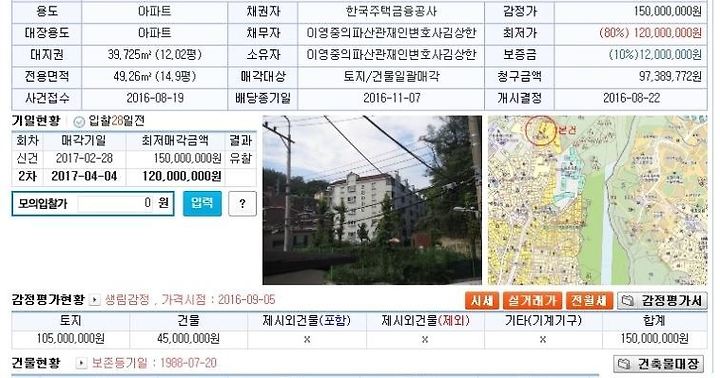Click the 150,000,000원 price in 신건 row
The height and width of the screenshot is (378, 720).
pyautogui.click(x=187, y=158)
